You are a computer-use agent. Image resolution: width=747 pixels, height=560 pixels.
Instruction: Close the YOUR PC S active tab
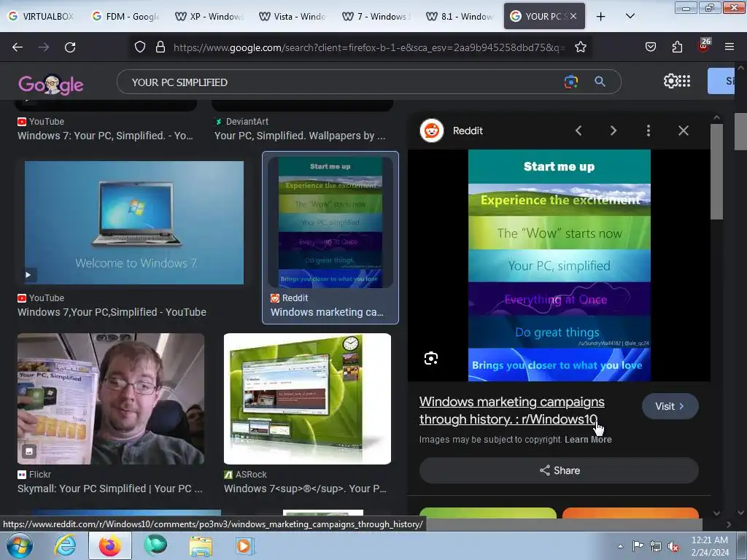[x=573, y=16]
